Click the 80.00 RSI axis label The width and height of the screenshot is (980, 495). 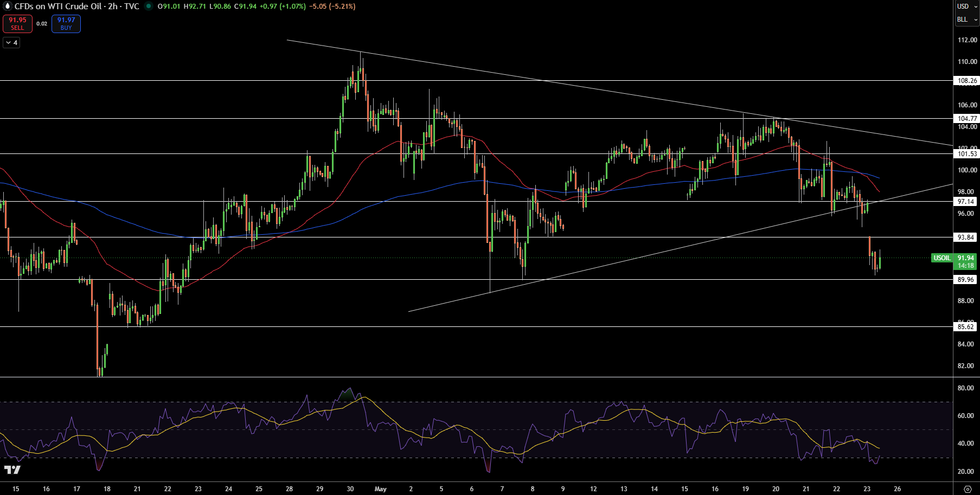965,388
